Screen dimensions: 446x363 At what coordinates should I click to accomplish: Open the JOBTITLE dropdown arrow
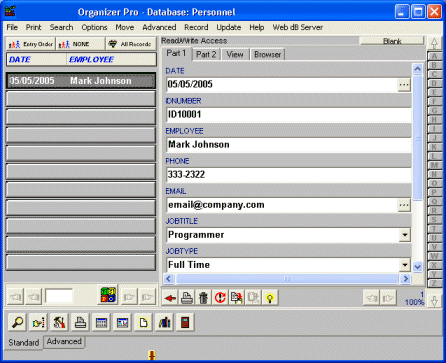pyautogui.click(x=405, y=235)
